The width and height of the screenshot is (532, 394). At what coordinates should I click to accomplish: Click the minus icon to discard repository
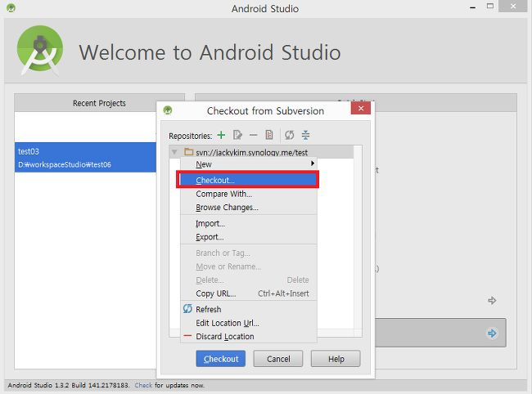[254, 135]
